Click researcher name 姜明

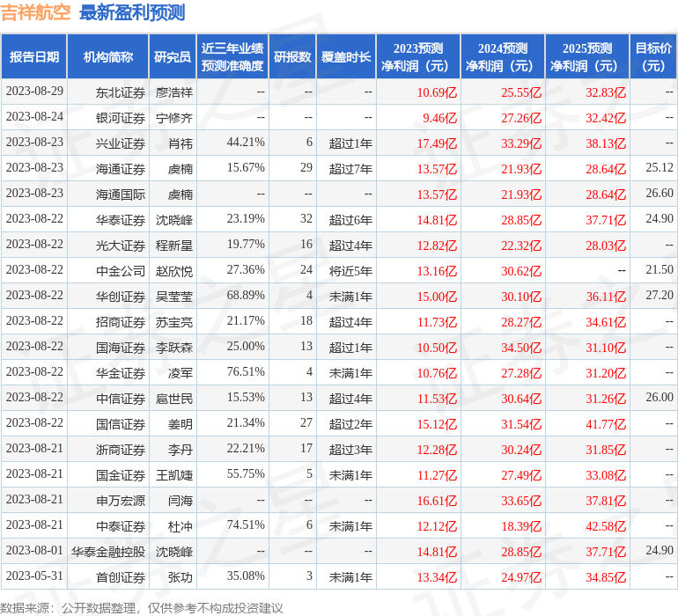click(x=181, y=424)
